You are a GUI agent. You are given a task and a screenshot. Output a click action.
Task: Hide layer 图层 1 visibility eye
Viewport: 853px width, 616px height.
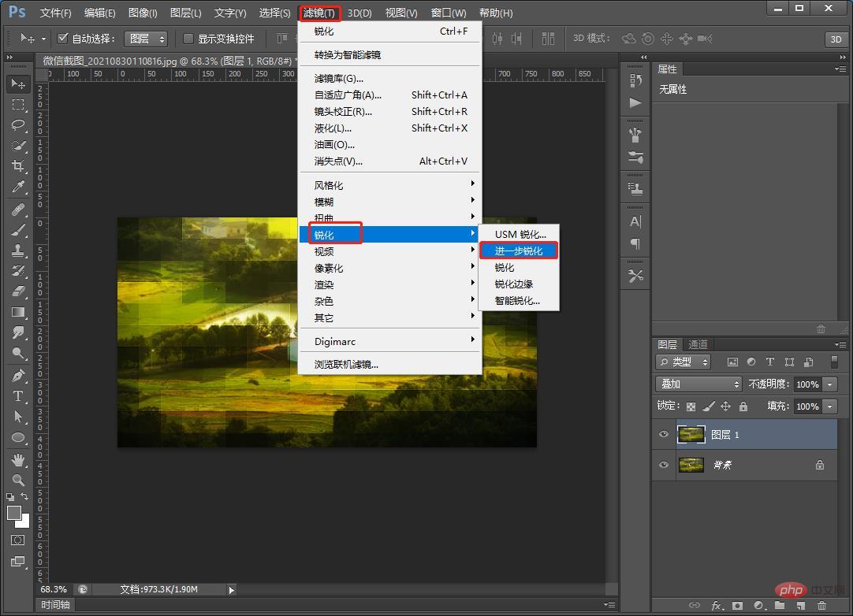tap(664, 434)
